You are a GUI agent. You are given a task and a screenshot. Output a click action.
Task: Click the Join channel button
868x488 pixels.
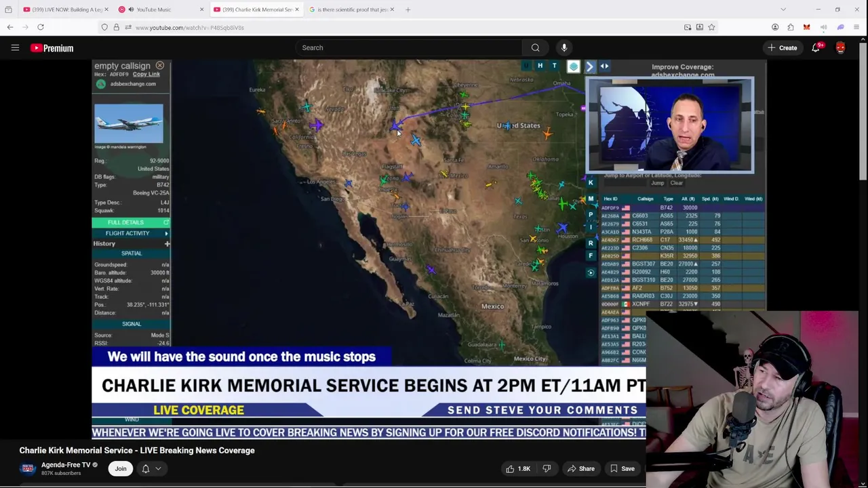(120, 468)
